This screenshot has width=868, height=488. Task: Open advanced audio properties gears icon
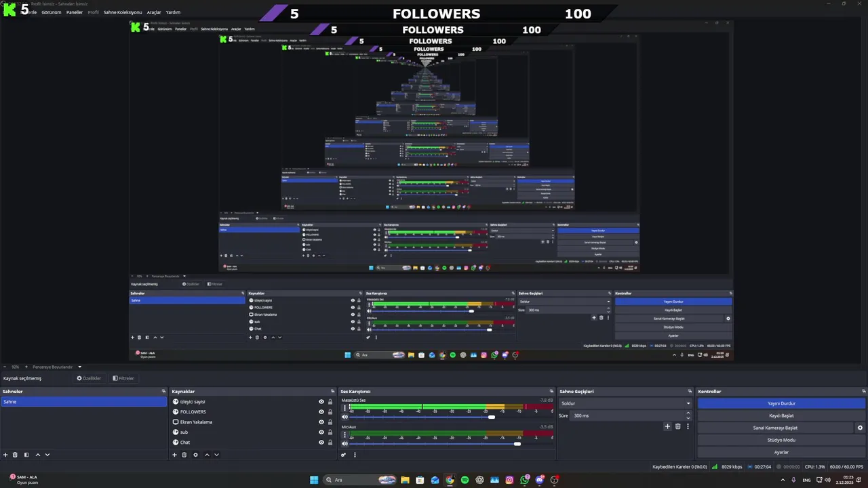[344, 455]
